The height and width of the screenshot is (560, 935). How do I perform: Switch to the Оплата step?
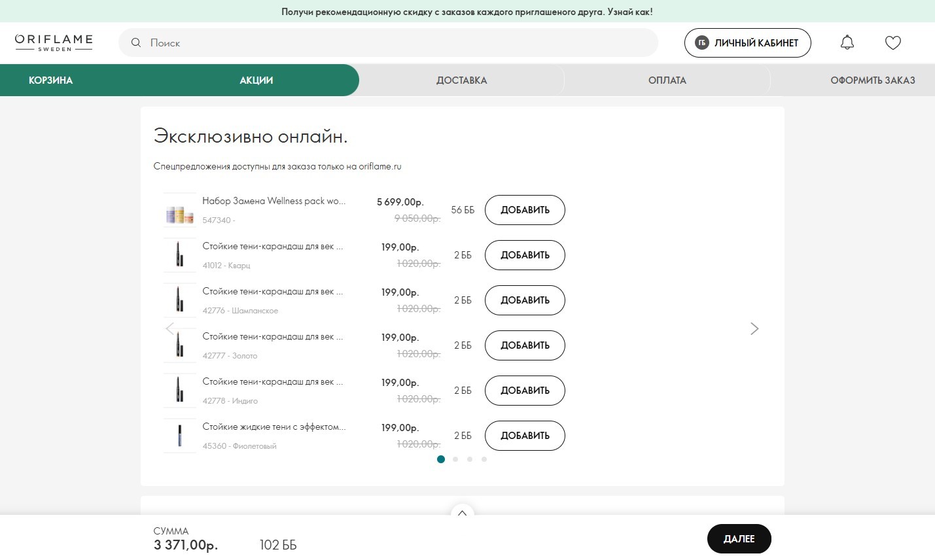coord(667,80)
